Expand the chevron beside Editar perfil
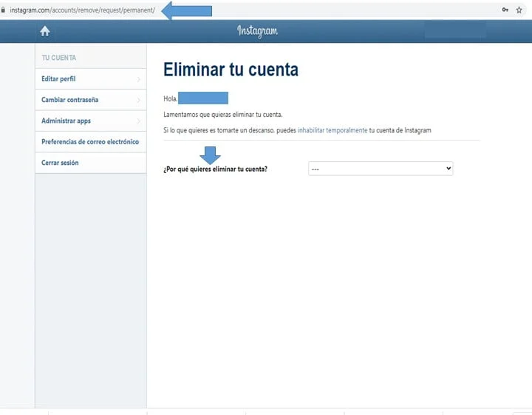 [138, 79]
